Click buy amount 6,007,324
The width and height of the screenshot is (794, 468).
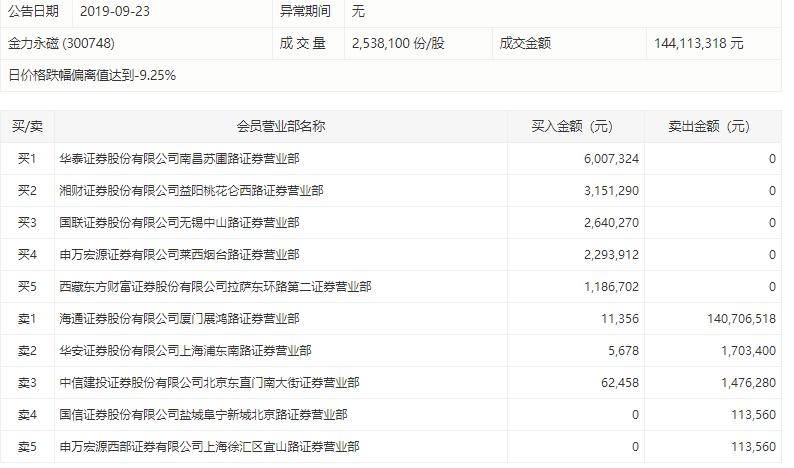click(x=611, y=159)
